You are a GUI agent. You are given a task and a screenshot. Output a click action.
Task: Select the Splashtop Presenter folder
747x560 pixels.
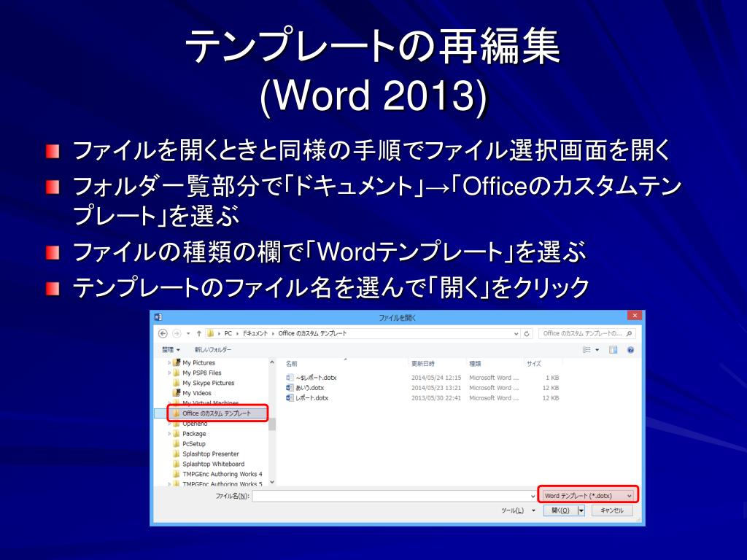211,454
